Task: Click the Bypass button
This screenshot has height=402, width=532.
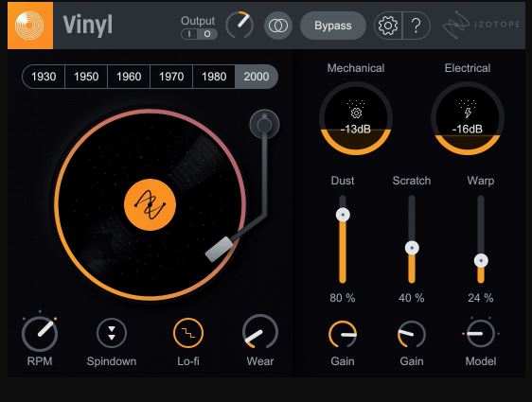Action: coord(333,26)
